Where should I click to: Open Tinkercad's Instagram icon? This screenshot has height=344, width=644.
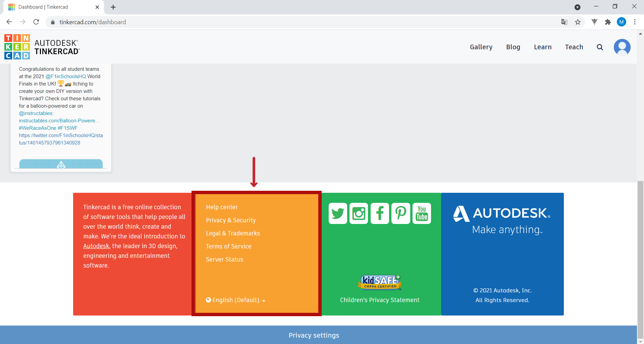359,213
